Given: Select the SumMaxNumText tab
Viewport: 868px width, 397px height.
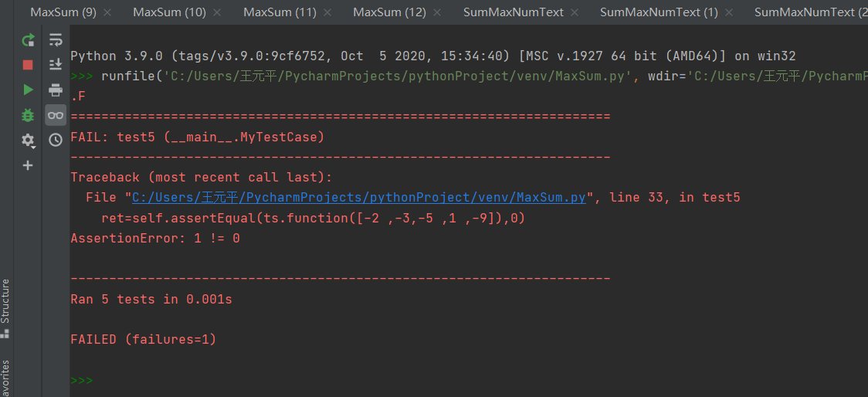Looking at the screenshot, I should pos(514,12).
